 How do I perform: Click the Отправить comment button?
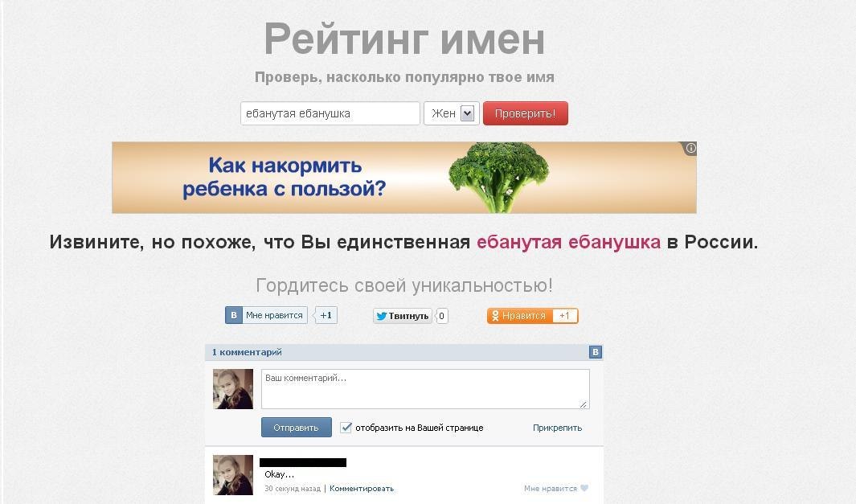tap(296, 428)
